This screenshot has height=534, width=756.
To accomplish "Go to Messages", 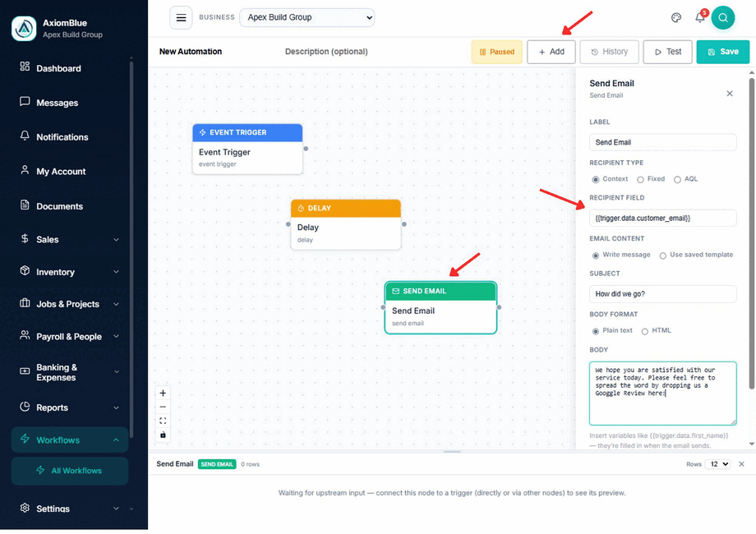I will [57, 103].
